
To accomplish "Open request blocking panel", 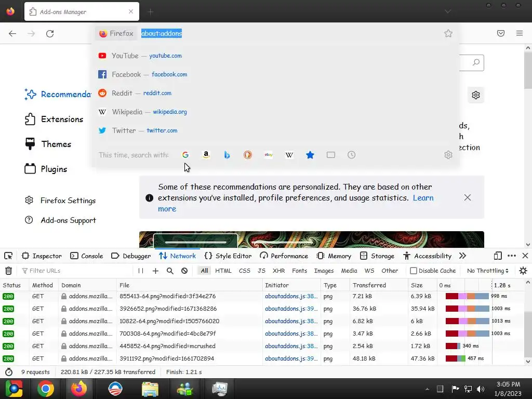I will coord(184,271).
